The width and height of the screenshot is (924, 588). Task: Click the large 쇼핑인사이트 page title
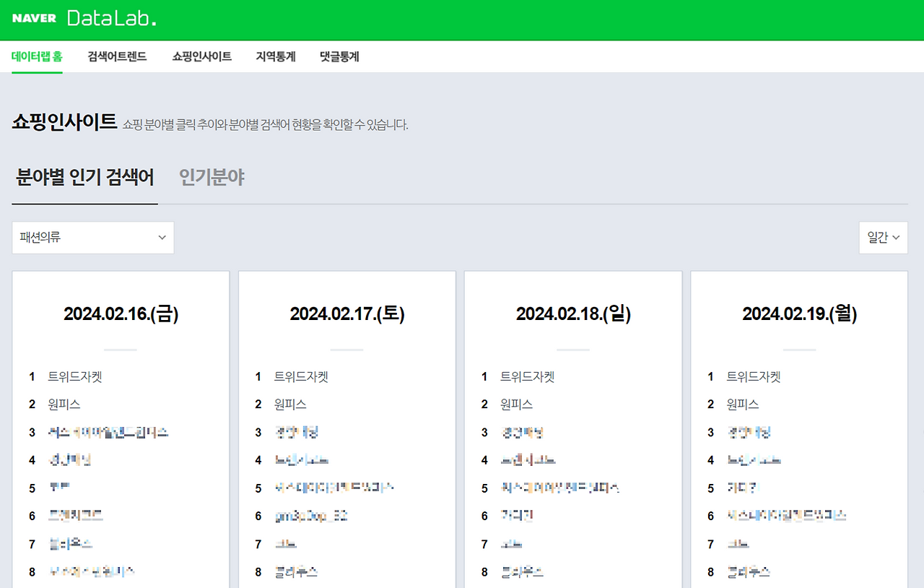pos(64,122)
